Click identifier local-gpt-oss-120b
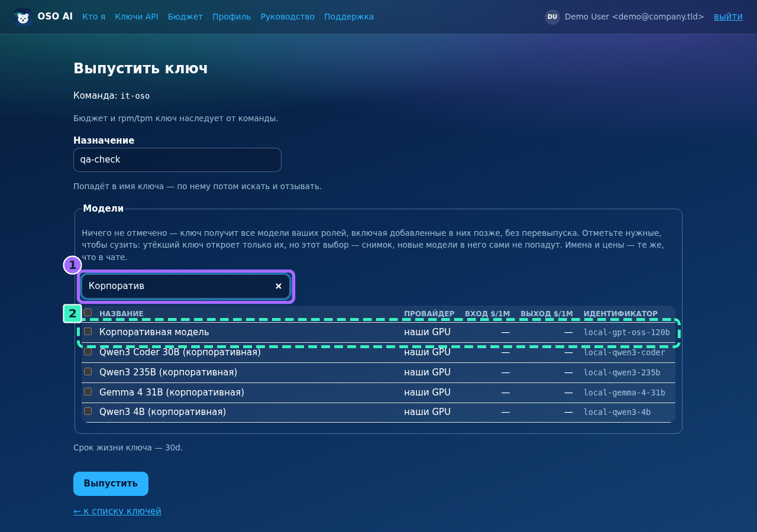 point(627,332)
